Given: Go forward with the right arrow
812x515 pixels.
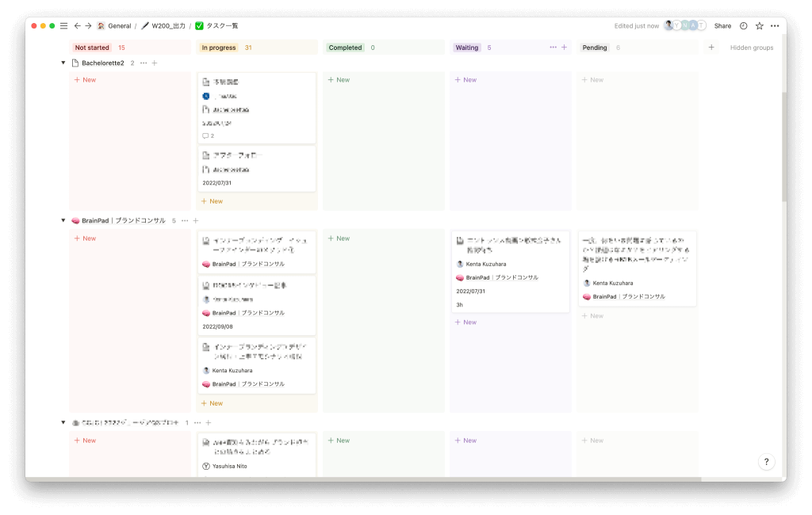Looking at the screenshot, I should (x=89, y=26).
